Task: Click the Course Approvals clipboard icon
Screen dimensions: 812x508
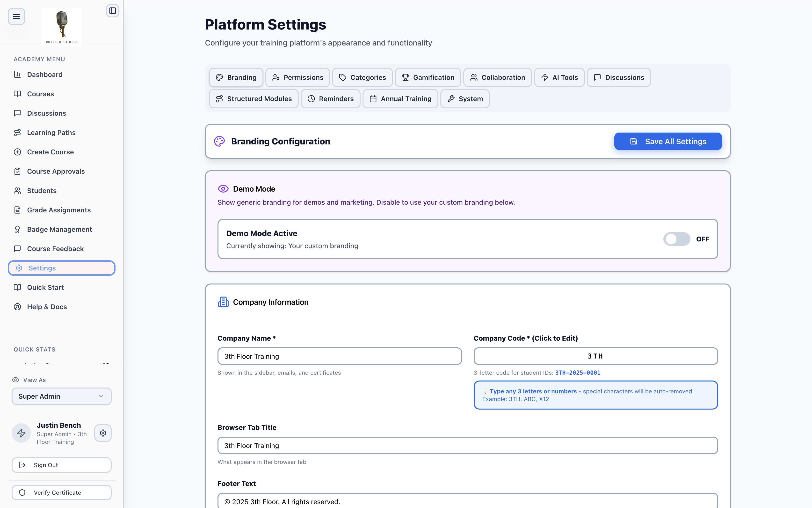Action: tap(17, 171)
